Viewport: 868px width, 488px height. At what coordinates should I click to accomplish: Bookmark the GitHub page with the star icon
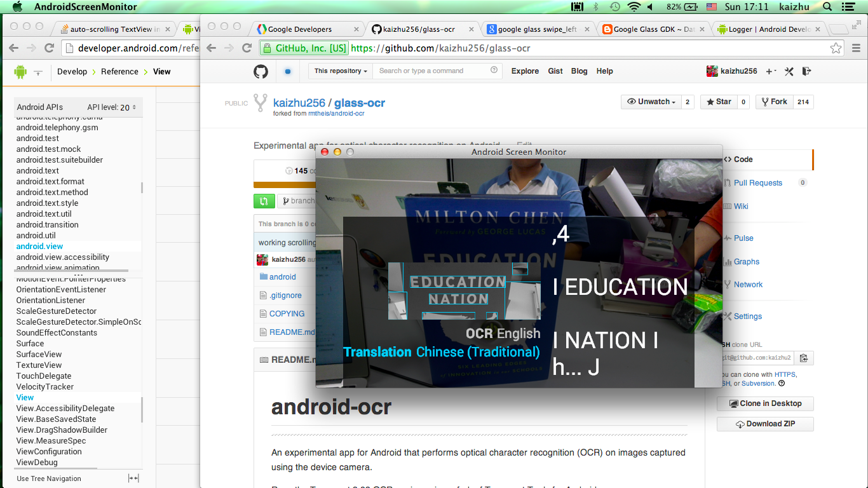click(836, 48)
